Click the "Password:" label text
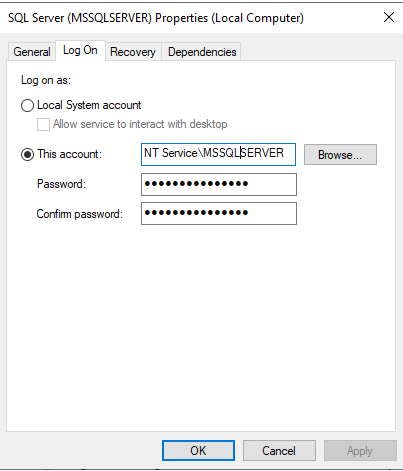The height and width of the screenshot is (471, 403). point(61,184)
